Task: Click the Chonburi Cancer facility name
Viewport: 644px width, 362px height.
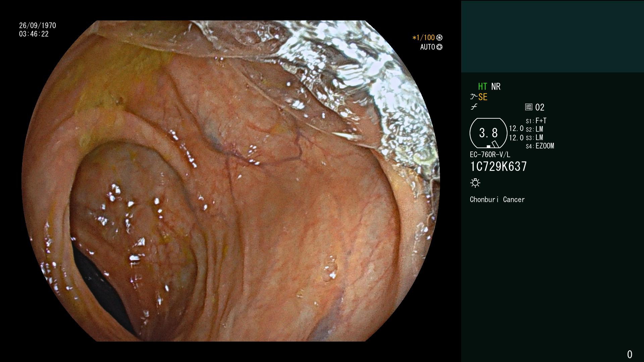Action: pos(497,199)
